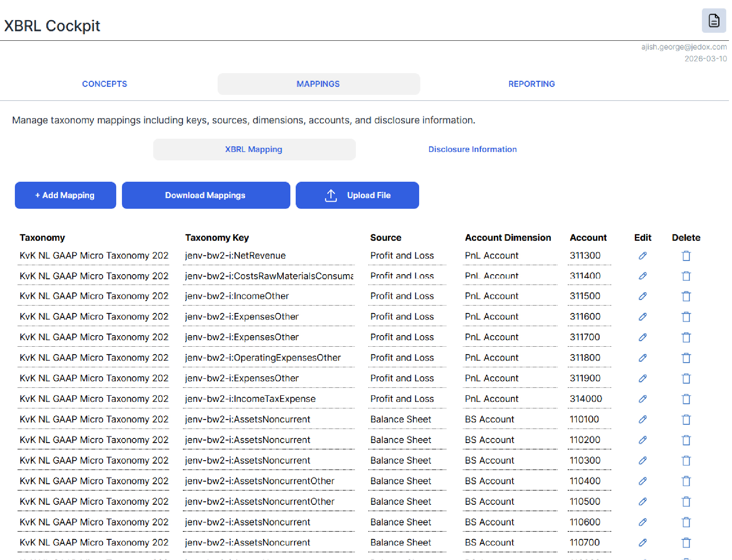732x560 pixels.
Task: Edit the mapping for account 311600
Action: [642, 317]
